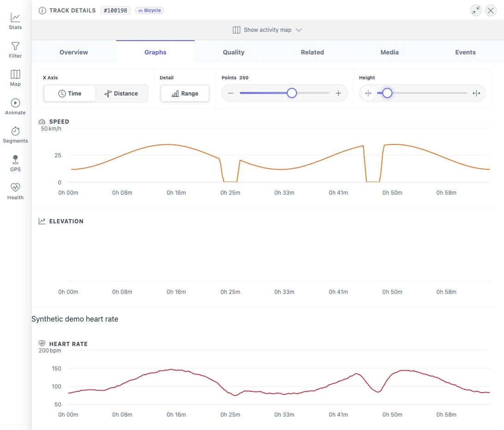Switch to the Overview tab
Image resolution: width=504 pixels, height=430 pixels.
click(x=74, y=52)
